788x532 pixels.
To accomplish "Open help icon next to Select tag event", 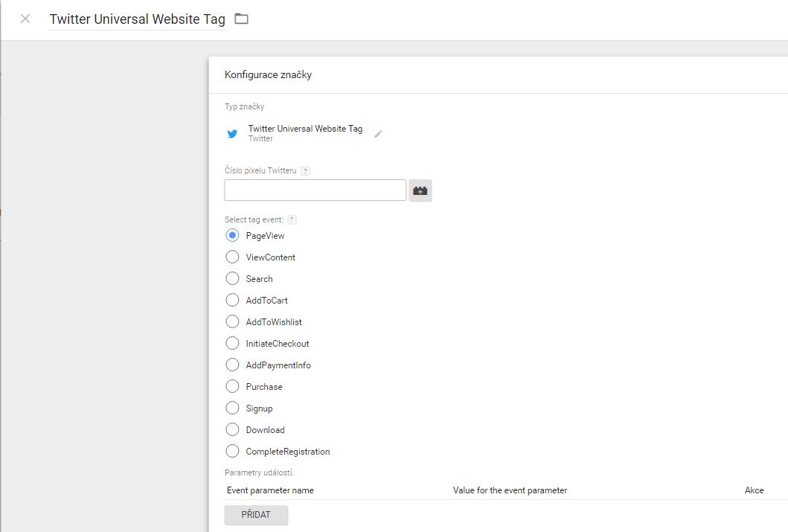I will [x=292, y=219].
